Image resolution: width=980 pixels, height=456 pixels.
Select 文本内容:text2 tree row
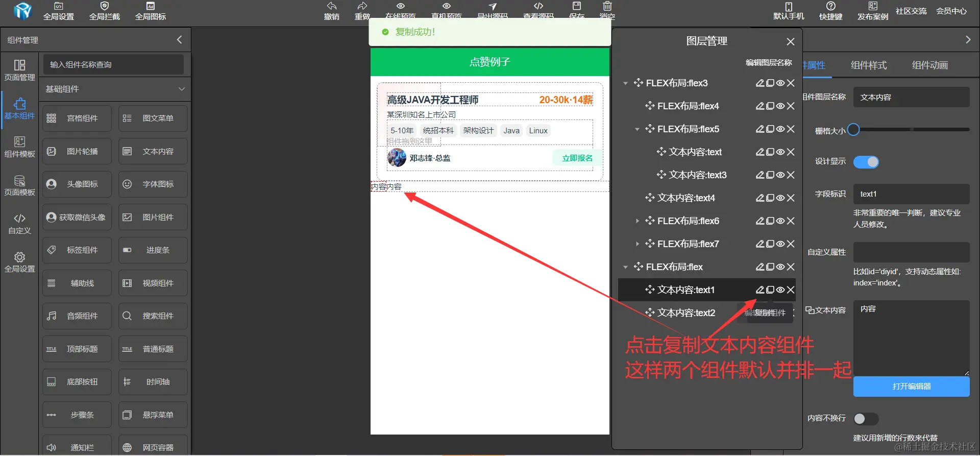706,313
